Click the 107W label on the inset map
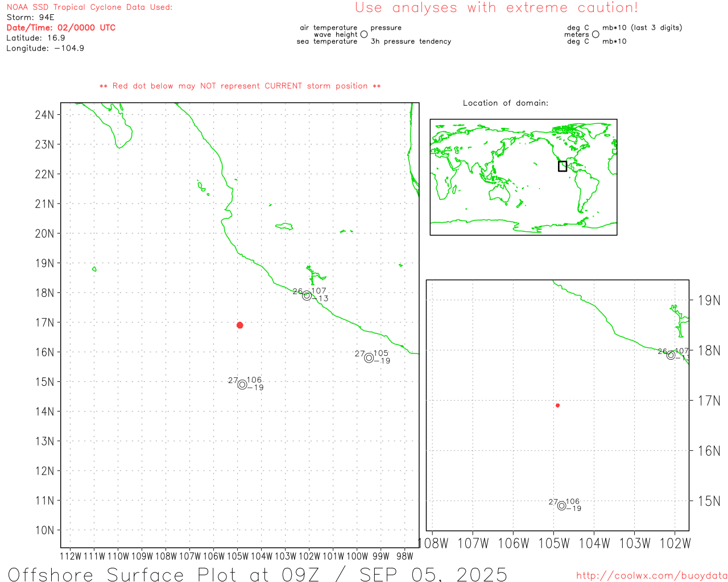 (x=473, y=544)
